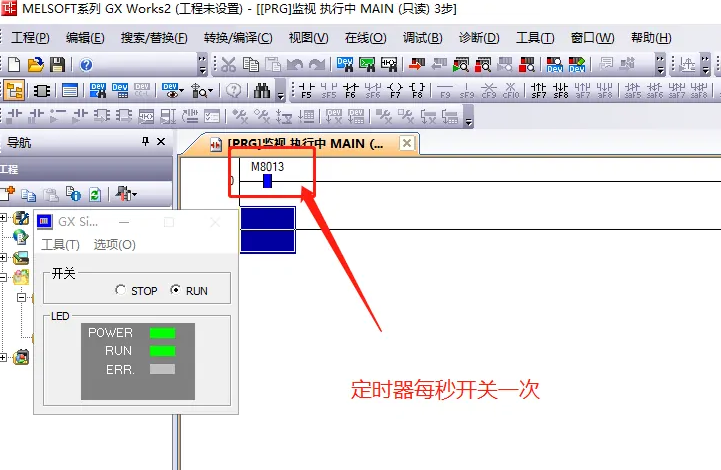
Task: Open the 在线(O) menu
Action: [365, 38]
